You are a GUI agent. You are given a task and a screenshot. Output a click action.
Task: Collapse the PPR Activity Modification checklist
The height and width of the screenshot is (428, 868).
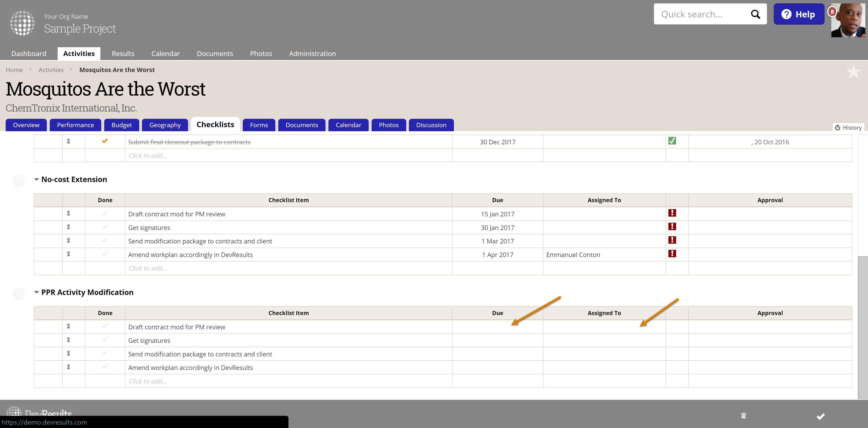(36, 292)
